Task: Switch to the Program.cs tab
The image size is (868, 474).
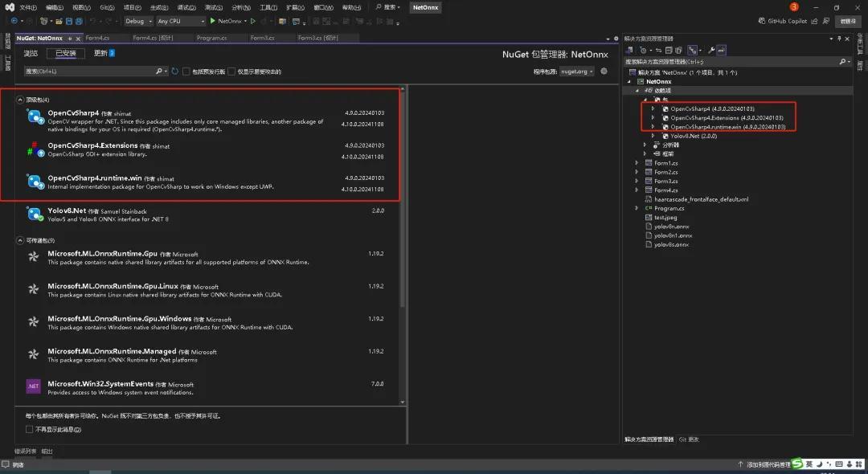Action: [211, 37]
